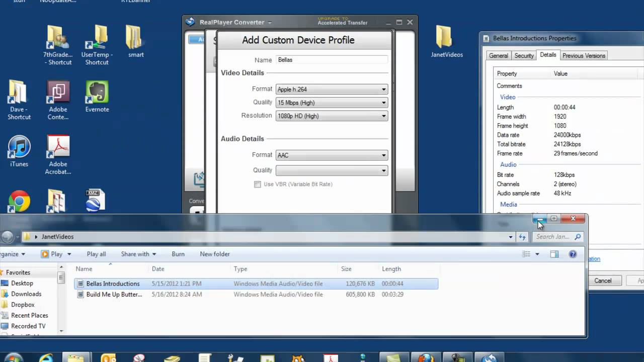Open Internet Explorer from the taskbar
Screen dimensions: 644x362
[x=45, y=358]
